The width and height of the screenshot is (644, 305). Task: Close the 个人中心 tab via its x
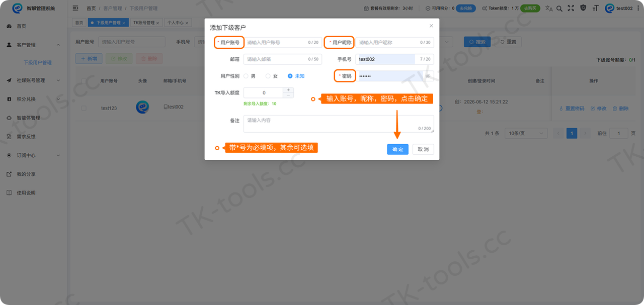coord(187,23)
